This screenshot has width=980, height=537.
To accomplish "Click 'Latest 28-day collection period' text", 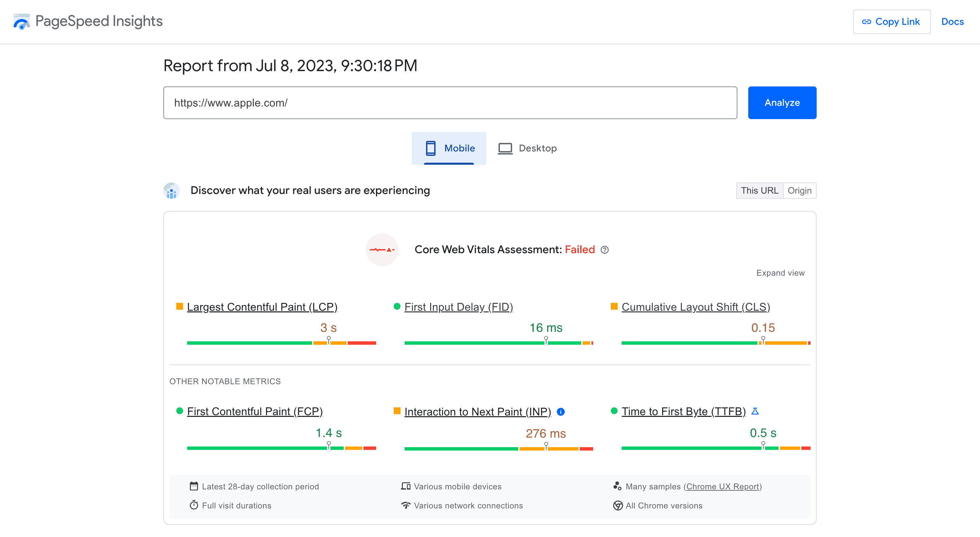I will point(260,486).
